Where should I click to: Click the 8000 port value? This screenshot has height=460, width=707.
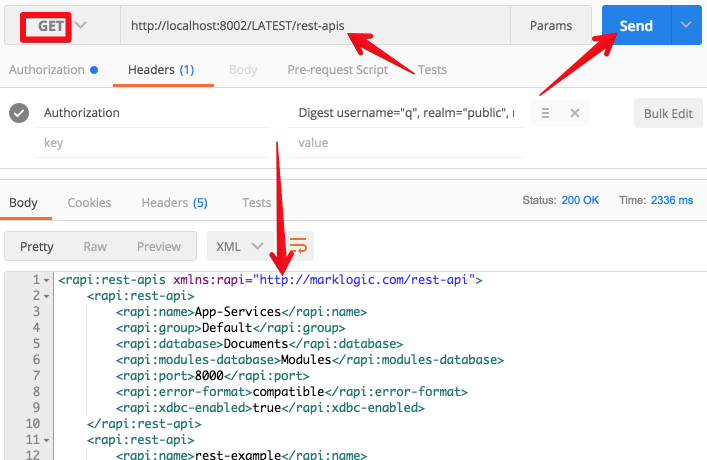pyautogui.click(x=209, y=376)
